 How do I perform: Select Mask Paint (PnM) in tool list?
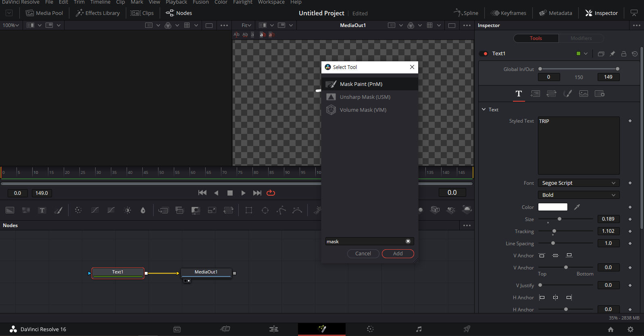coord(370,84)
